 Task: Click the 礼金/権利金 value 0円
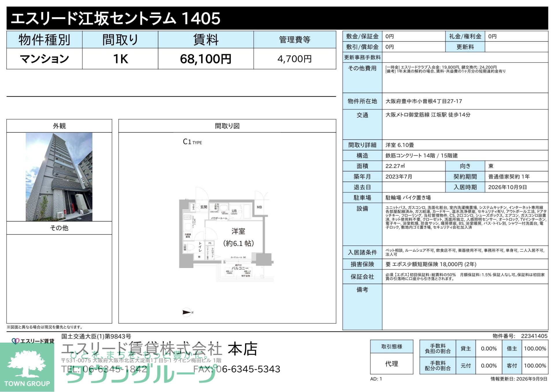492,36
